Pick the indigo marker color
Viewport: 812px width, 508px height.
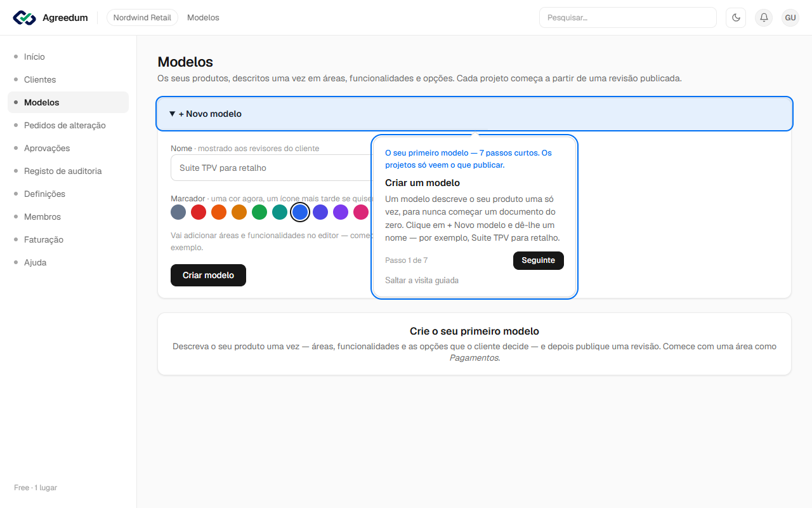(x=320, y=212)
